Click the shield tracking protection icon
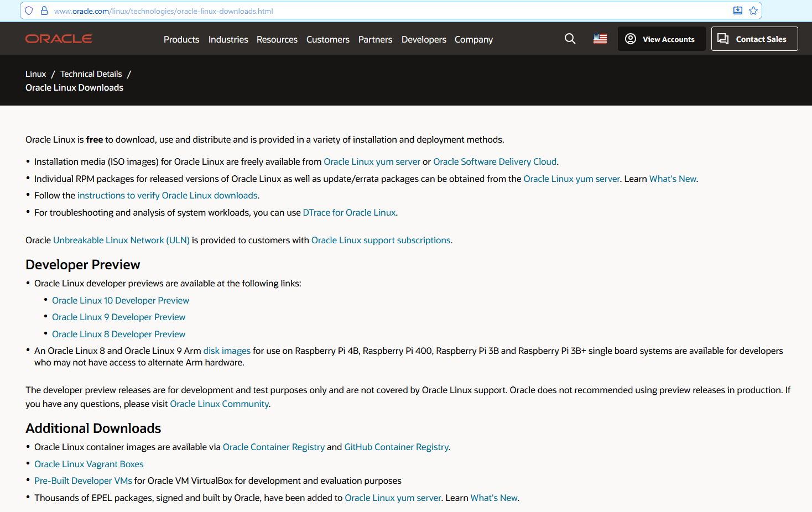Screen dimensions: 812x512 29,11
